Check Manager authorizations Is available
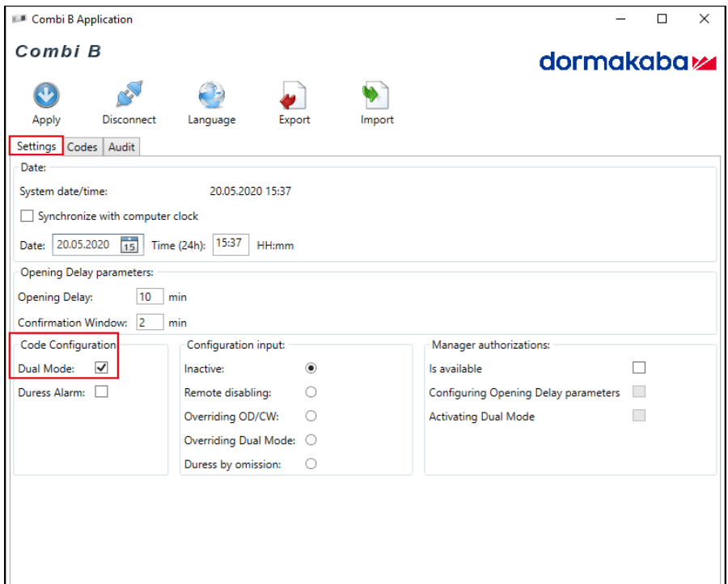Screen dimensions: 728x584 (x=639, y=368)
